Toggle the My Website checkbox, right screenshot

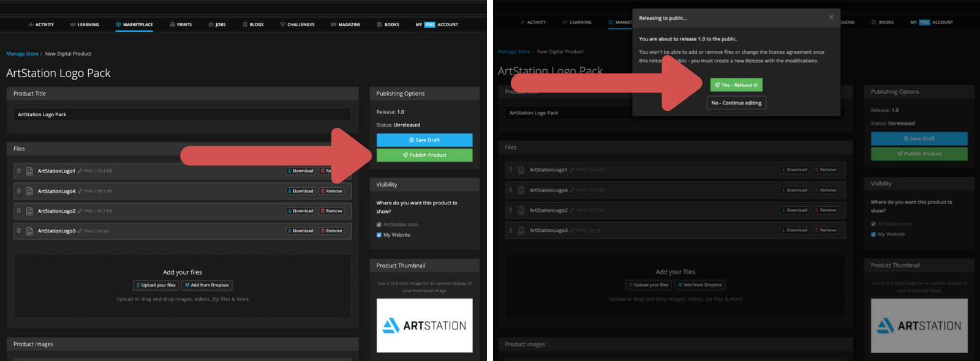point(873,234)
